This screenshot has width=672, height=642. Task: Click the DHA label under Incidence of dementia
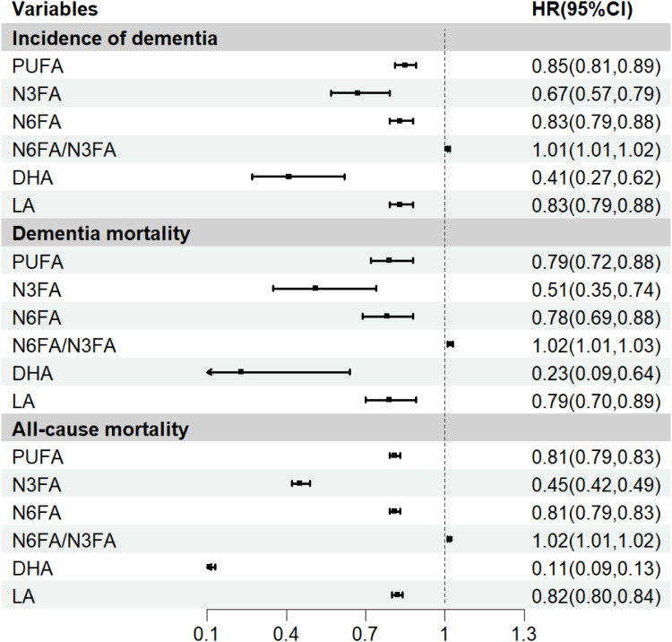pos(33,178)
